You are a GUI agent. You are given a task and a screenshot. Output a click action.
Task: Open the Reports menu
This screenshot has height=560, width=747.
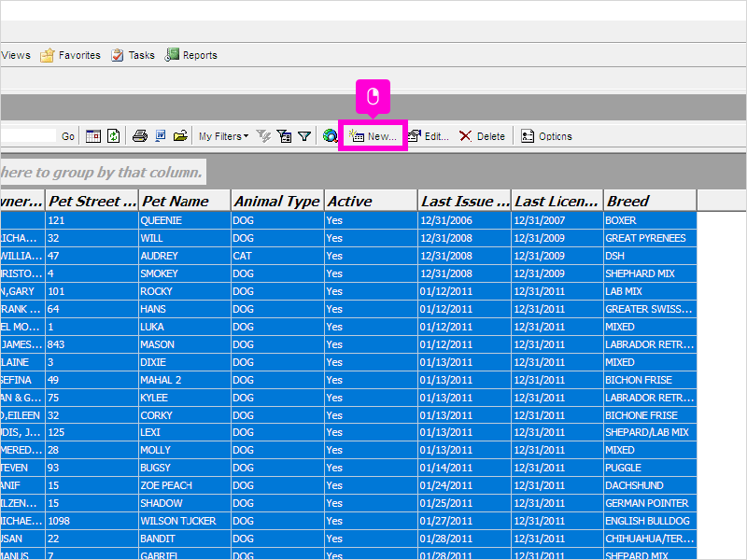coord(191,55)
